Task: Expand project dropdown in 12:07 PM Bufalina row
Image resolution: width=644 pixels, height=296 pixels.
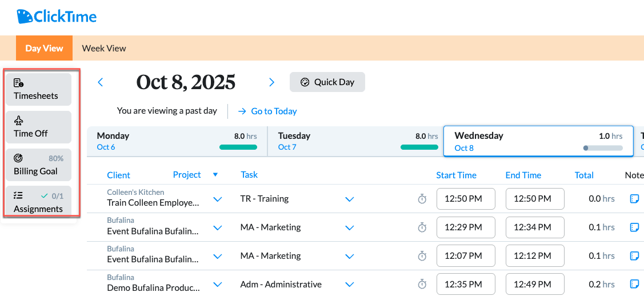Action: tap(218, 256)
